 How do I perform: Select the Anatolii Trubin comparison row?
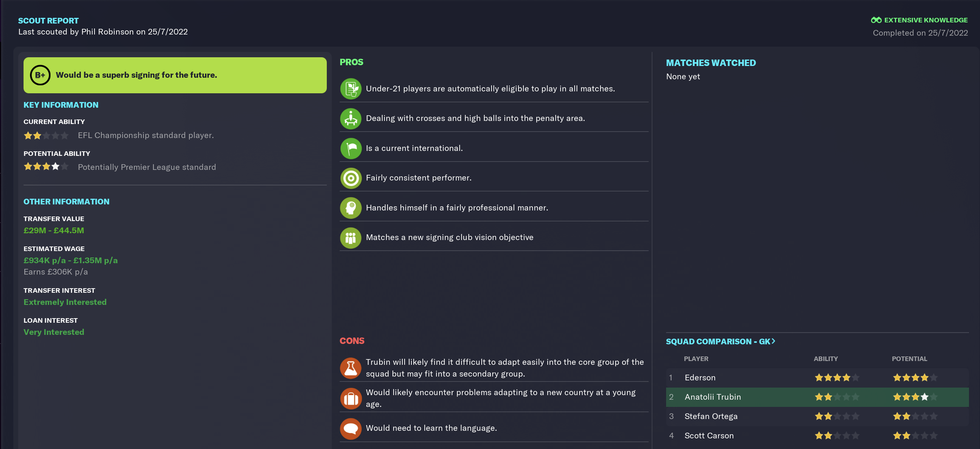pos(817,397)
